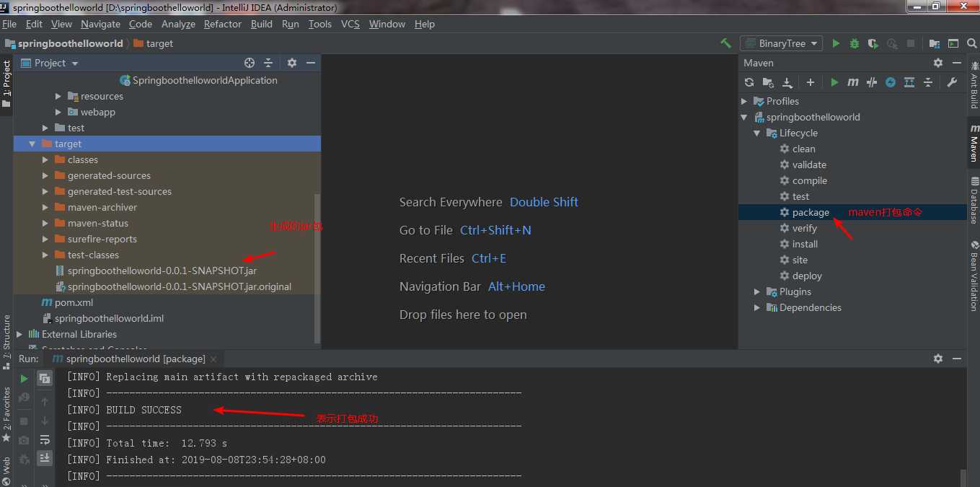Open the Build menu
This screenshot has height=487, width=980.
262,24
